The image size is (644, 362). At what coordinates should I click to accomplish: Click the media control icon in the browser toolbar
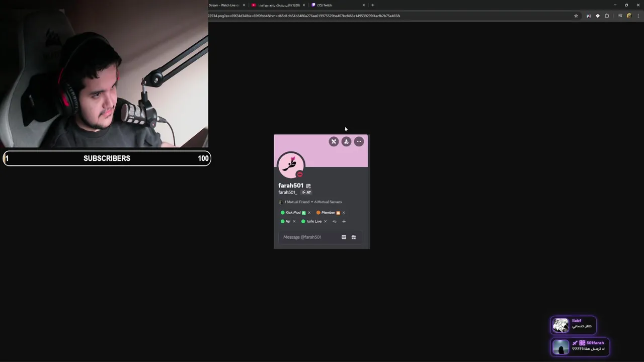click(x=620, y=16)
